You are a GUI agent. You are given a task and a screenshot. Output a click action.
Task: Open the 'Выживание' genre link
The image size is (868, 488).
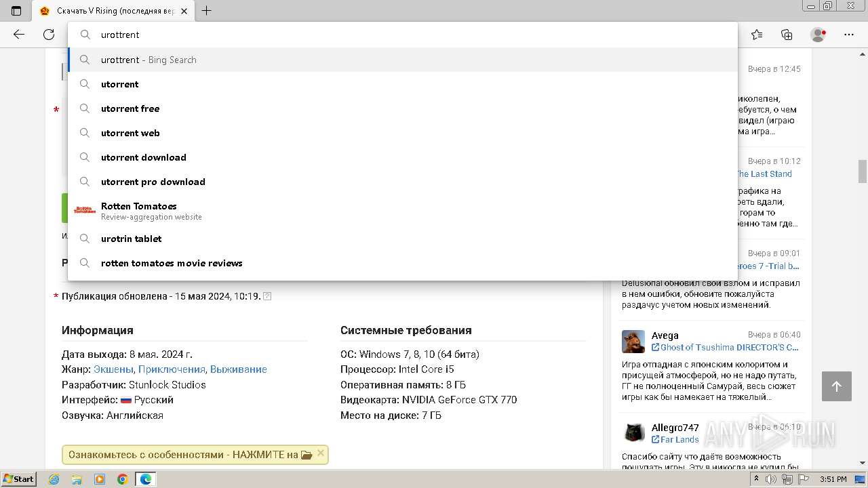click(x=239, y=369)
